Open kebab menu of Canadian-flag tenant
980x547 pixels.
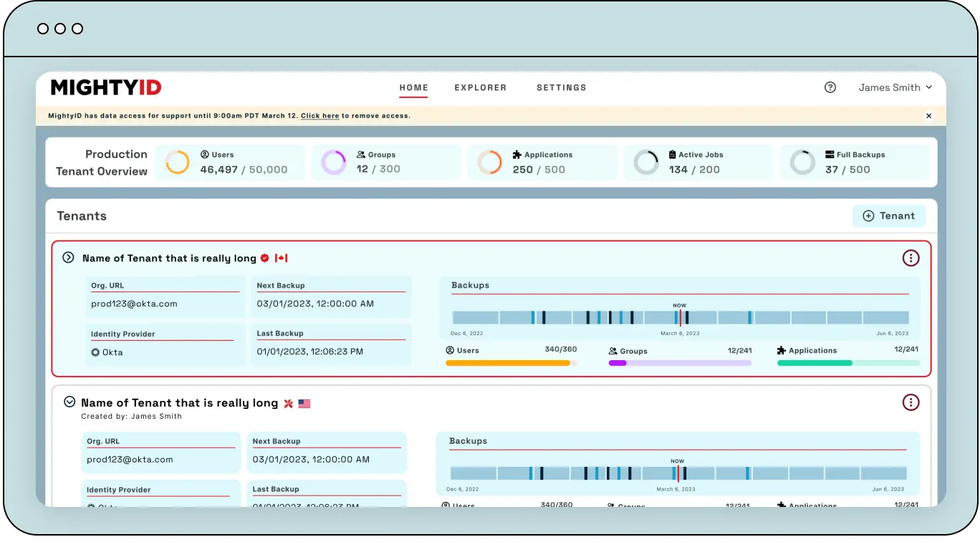click(911, 258)
